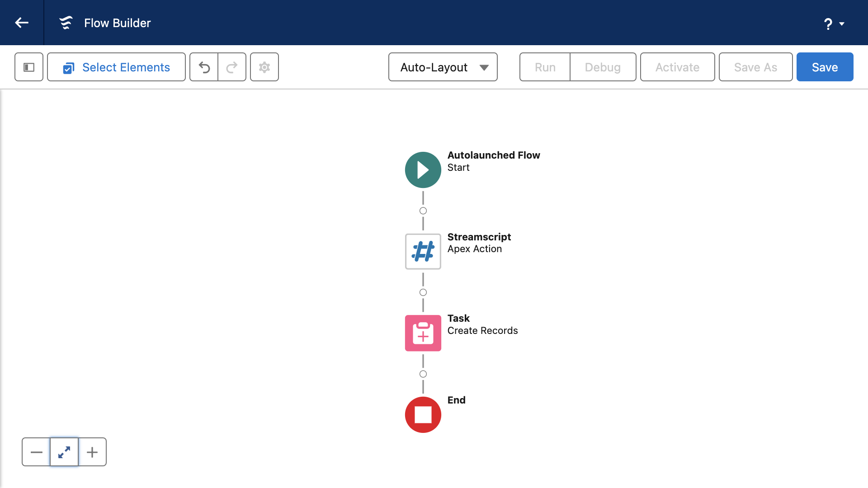Zoom in the canvas
Screen dimensions: 868x488
pos(92,452)
